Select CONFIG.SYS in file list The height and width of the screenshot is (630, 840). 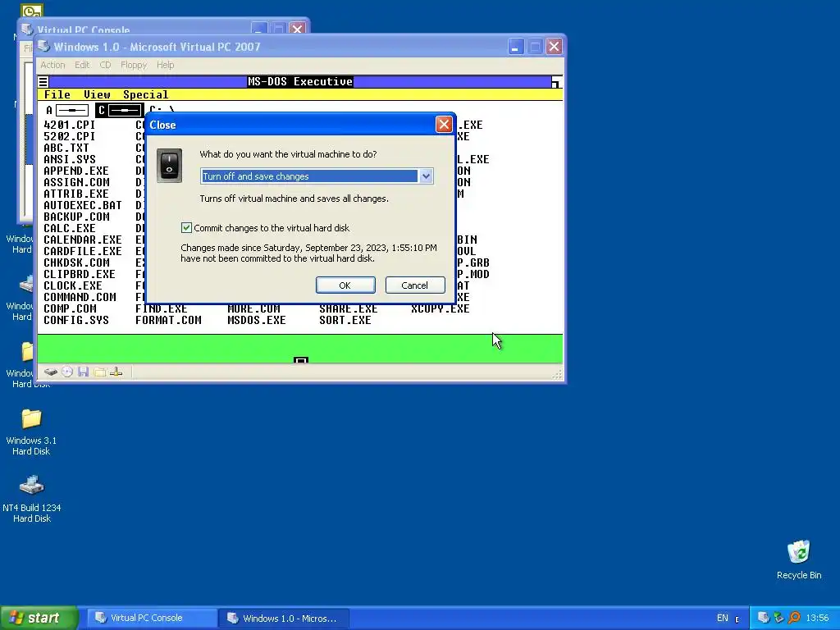(x=76, y=321)
